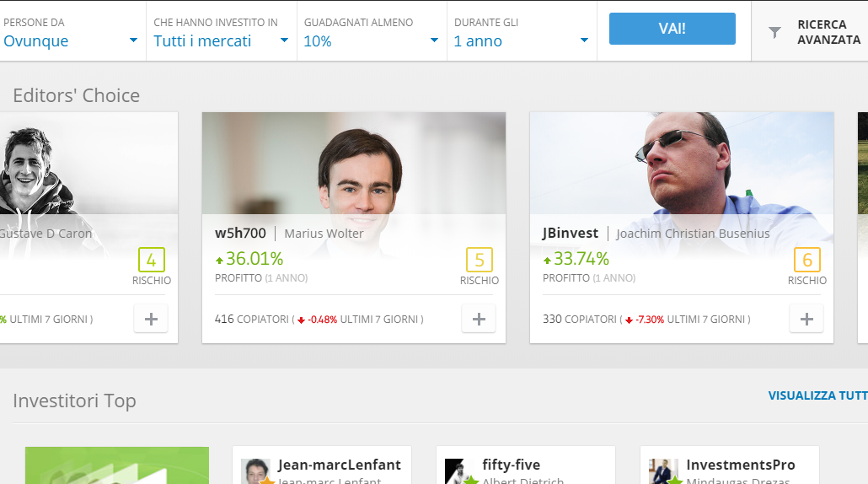Click InvestmentsPro avatar thumbnail
The width and height of the screenshot is (868, 484).
(x=664, y=471)
